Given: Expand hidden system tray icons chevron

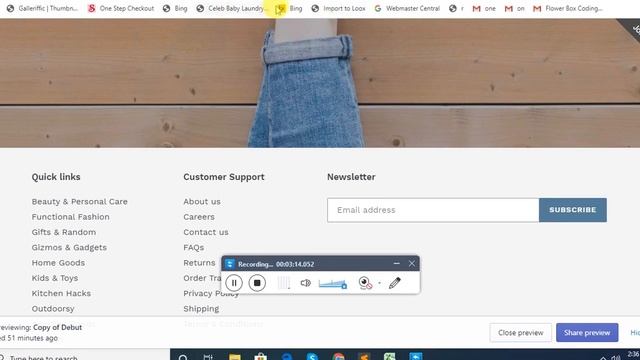Looking at the screenshot, I should pyautogui.click(x=603, y=358).
